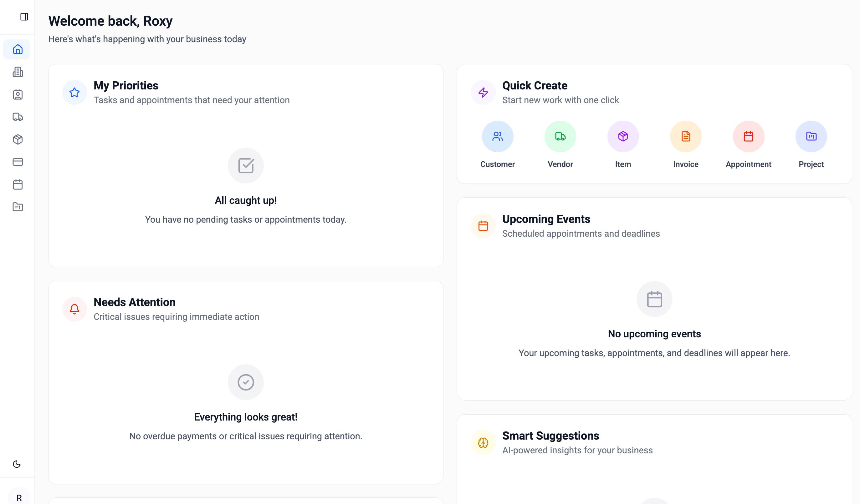This screenshot has height=504, width=860.
Task: Collapse the sidebar using the panel toggle
Action: click(x=24, y=16)
